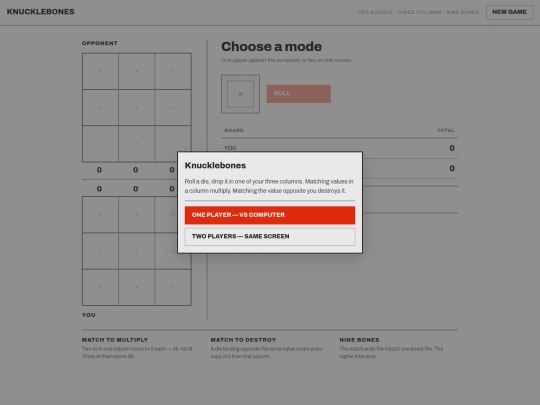Viewport: 540px width, 405px height.
Task: Click the red Roll button
Action: 299,94
